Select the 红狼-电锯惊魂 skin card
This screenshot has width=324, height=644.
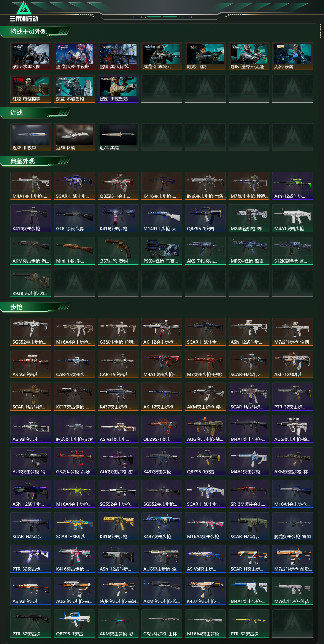point(31,89)
